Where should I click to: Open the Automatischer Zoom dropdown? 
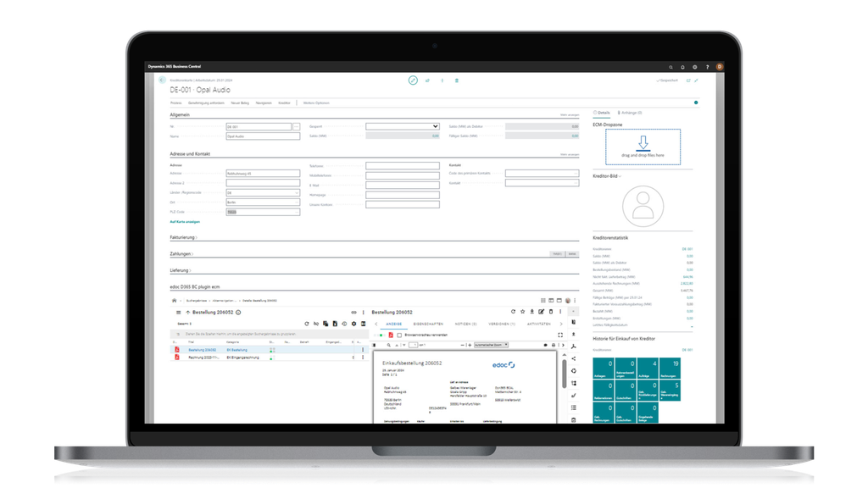click(491, 345)
